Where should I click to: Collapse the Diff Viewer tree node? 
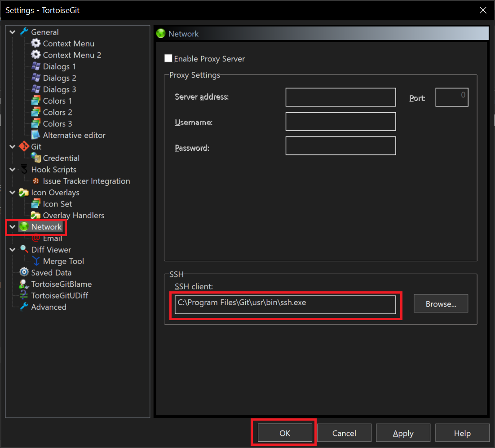coord(12,250)
